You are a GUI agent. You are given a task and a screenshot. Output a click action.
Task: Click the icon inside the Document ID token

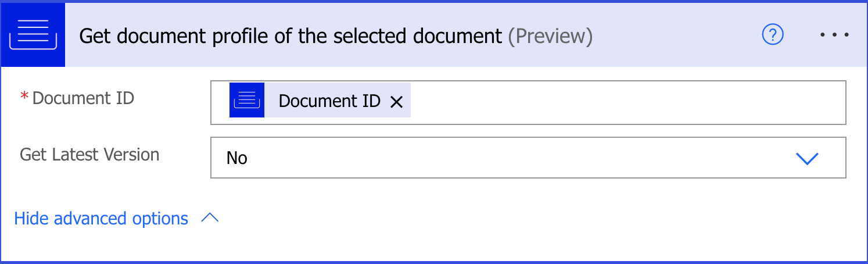pos(247,101)
